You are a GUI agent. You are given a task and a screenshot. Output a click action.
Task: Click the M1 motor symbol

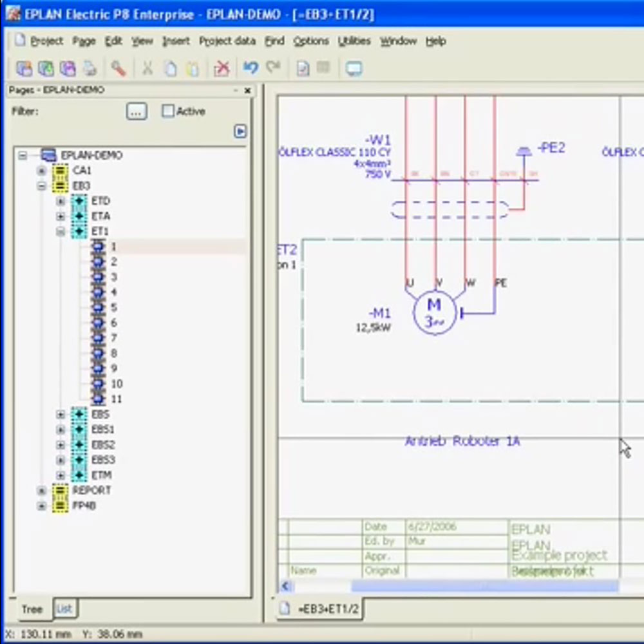click(x=435, y=312)
